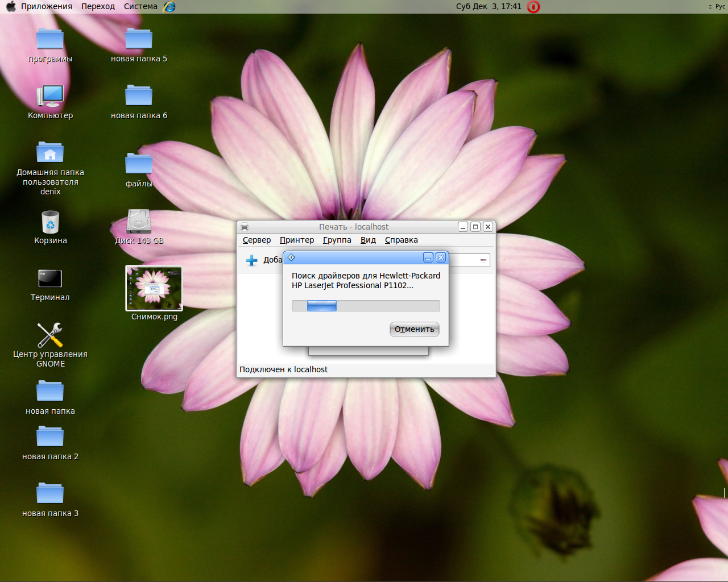The width and height of the screenshot is (728, 582).
Task: Click the Рус keyboard layout indicator
Action: click(x=720, y=7)
